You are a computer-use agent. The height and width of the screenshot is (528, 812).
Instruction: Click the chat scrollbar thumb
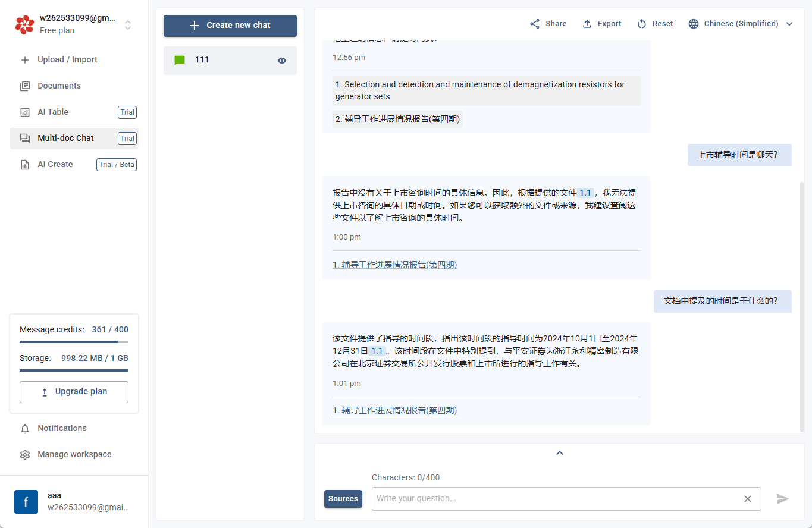pos(801,306)
